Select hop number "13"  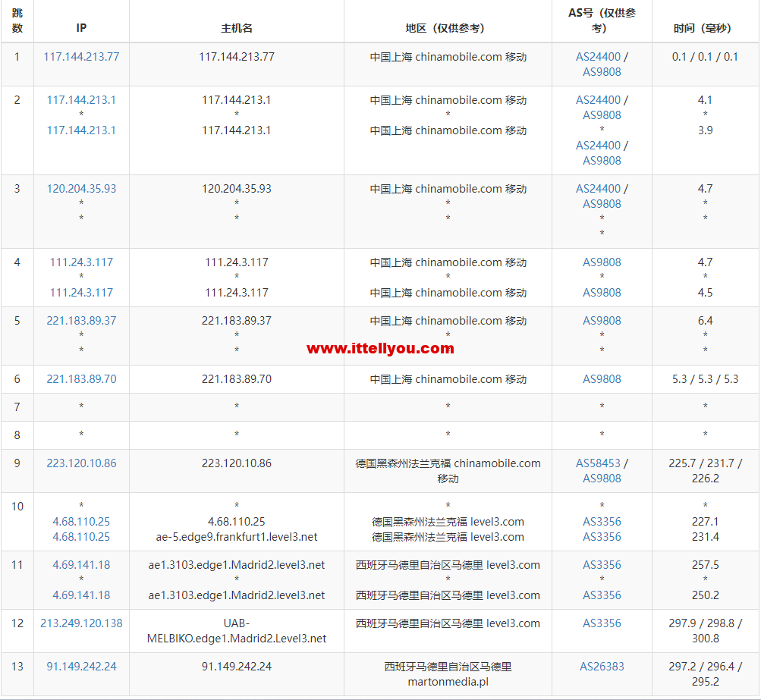[17, 667]
